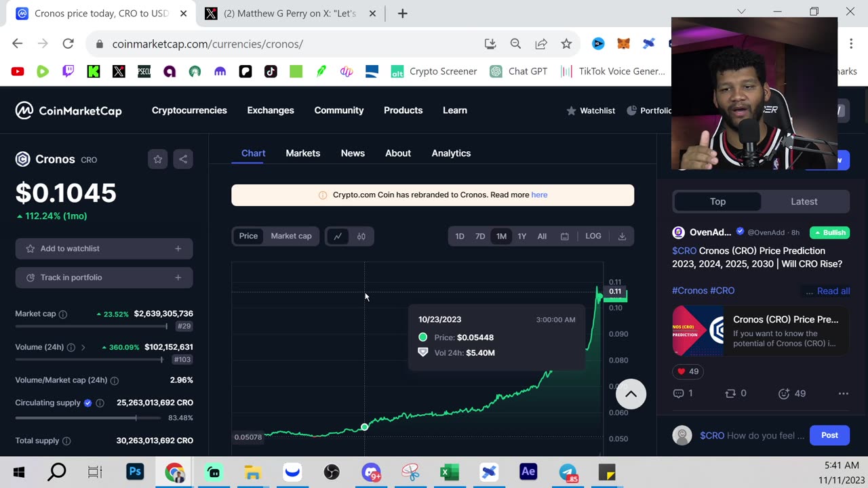
Task: Download the chart data
Action: (622, 236)
